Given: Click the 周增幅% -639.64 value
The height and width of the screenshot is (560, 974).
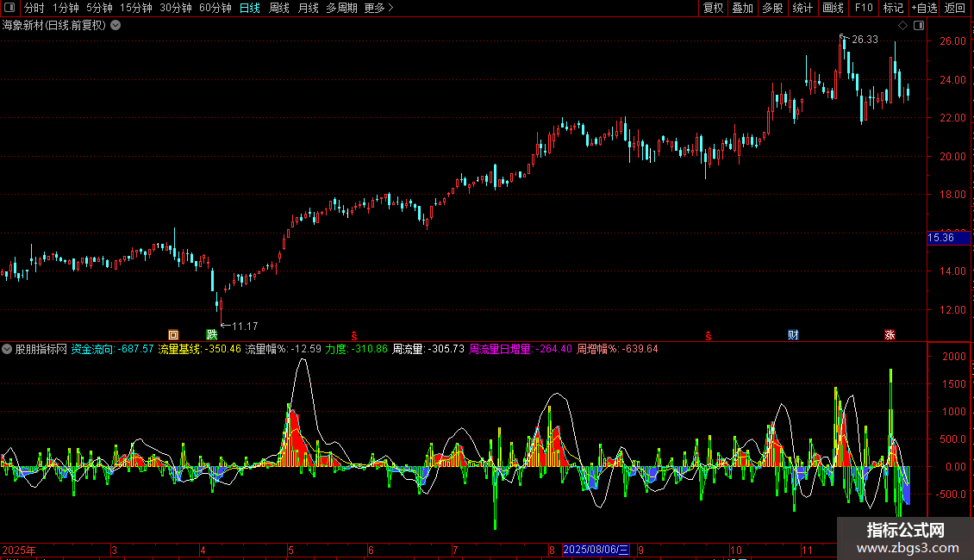Looking at the screenshot, I should (x=617, y=349).
